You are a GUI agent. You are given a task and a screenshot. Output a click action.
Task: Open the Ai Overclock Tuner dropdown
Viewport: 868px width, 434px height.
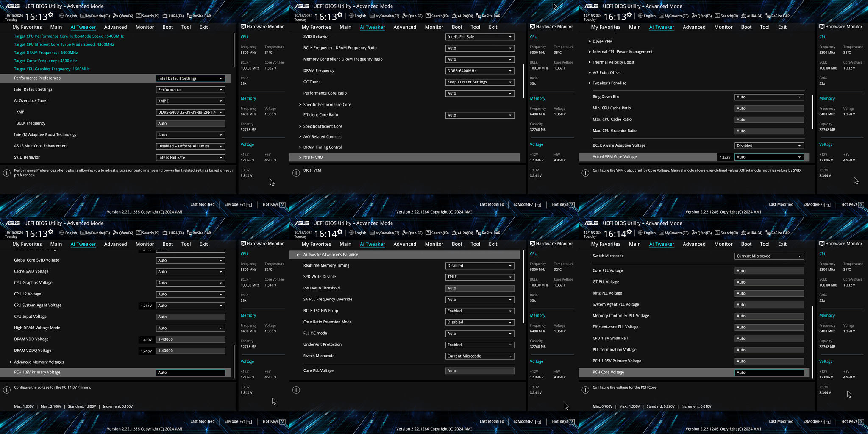(x=190, y=101)
